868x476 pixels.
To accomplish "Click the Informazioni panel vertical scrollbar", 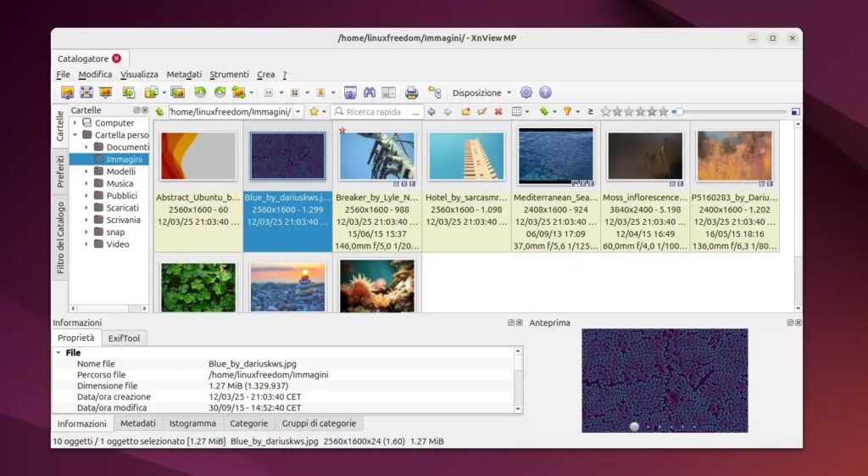I will coord(518,380).
